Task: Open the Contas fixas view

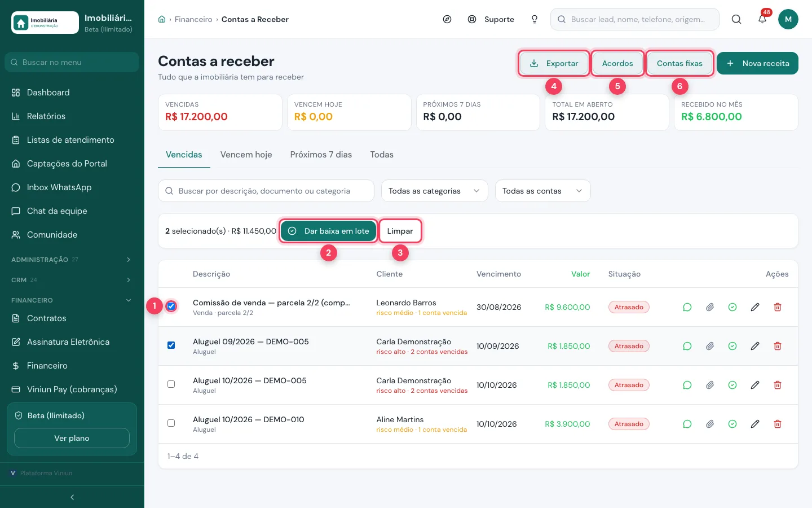Action: tap(679, 63)
